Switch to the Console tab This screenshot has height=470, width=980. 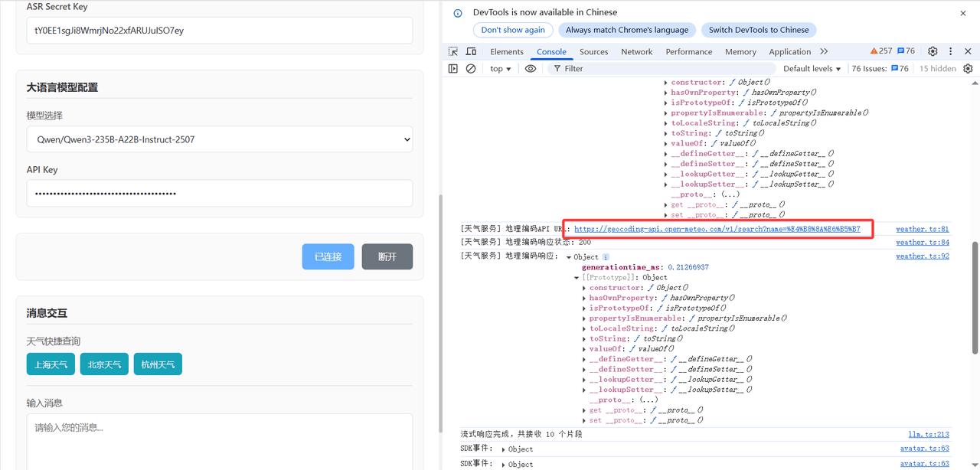pyautogui.click(x=551, y=51)
